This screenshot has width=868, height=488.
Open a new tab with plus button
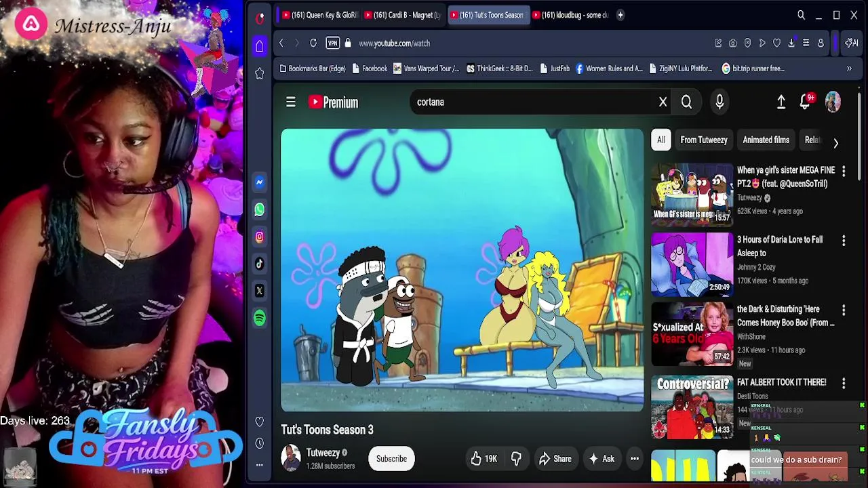(620, 15)
